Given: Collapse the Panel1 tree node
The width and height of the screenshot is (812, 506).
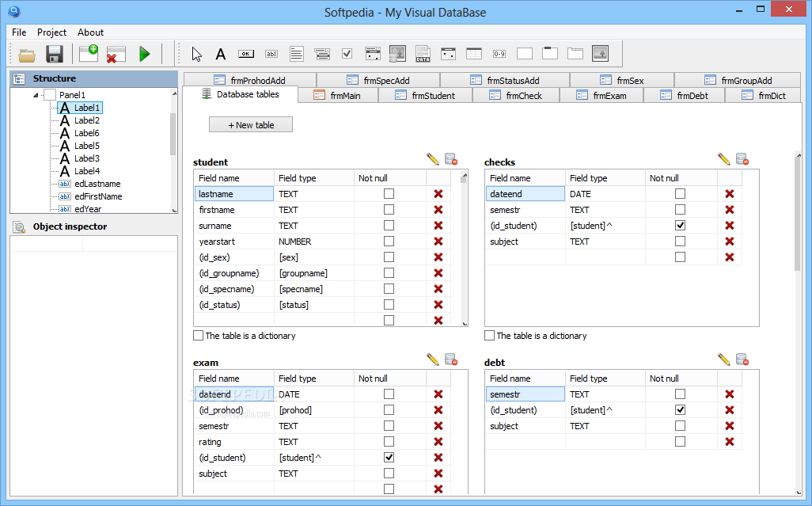Looking at the screenshot, I should 36,95.
